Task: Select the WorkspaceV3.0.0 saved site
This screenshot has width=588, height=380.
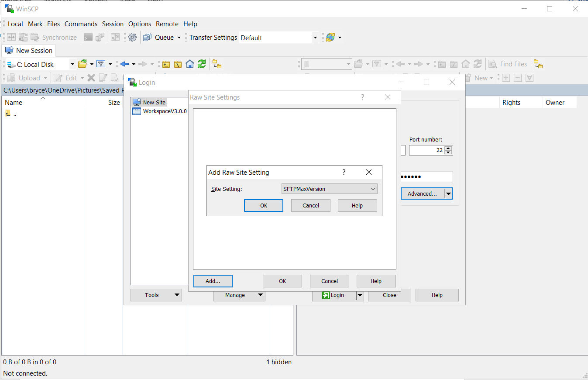Action: pos(160,111)
